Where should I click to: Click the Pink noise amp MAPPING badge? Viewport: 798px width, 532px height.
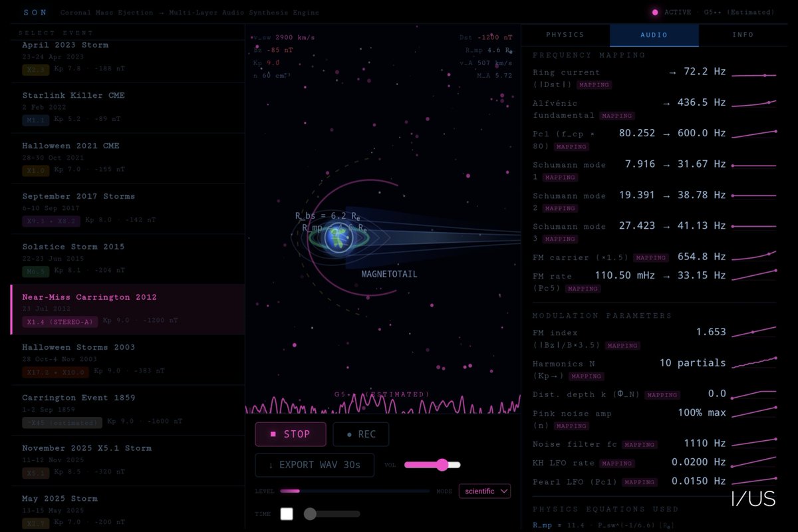(571, 426)
